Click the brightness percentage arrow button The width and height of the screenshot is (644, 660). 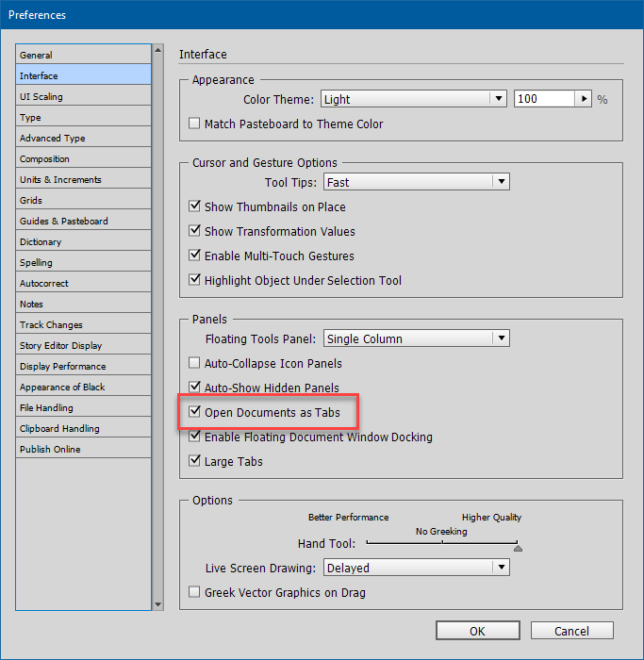point(584,99)
